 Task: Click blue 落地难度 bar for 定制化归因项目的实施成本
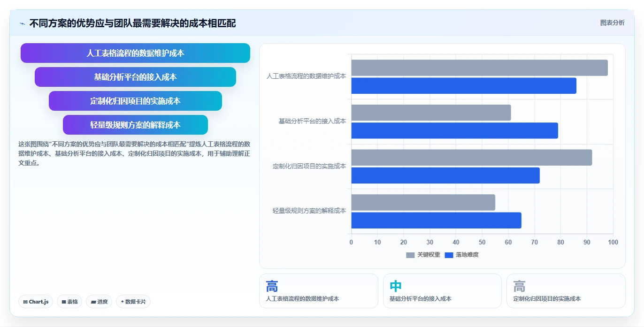coord(445,175)
